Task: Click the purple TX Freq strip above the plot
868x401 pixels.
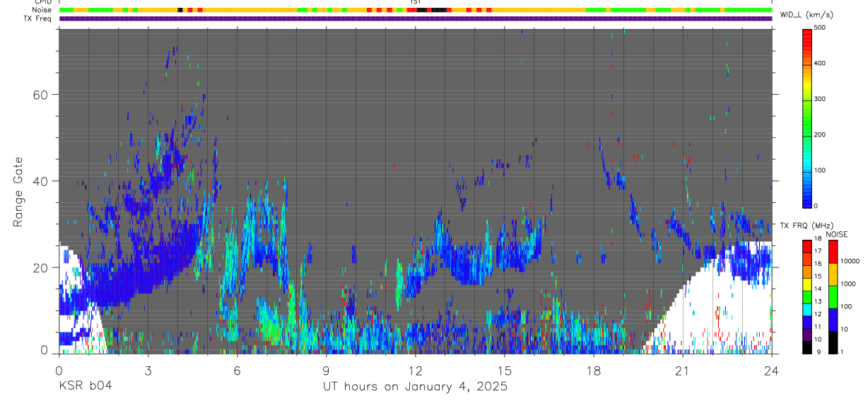Action: (x=416, y=18)
